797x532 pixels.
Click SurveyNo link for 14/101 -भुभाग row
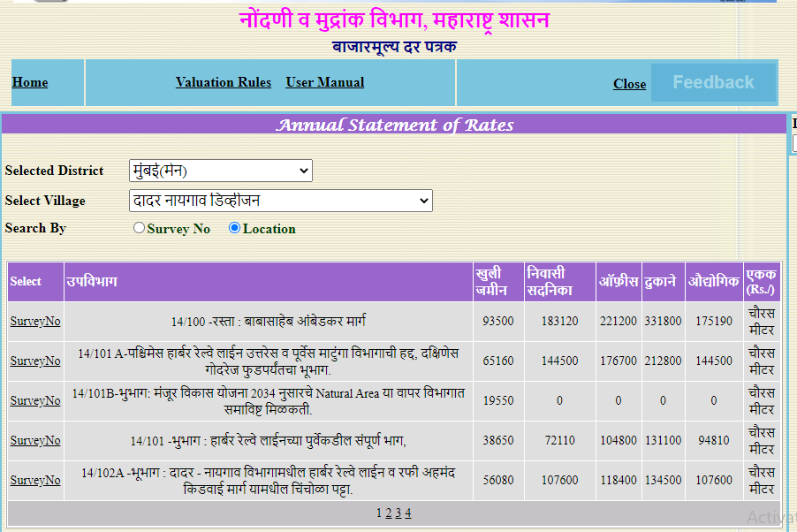[x=35, y=440]
